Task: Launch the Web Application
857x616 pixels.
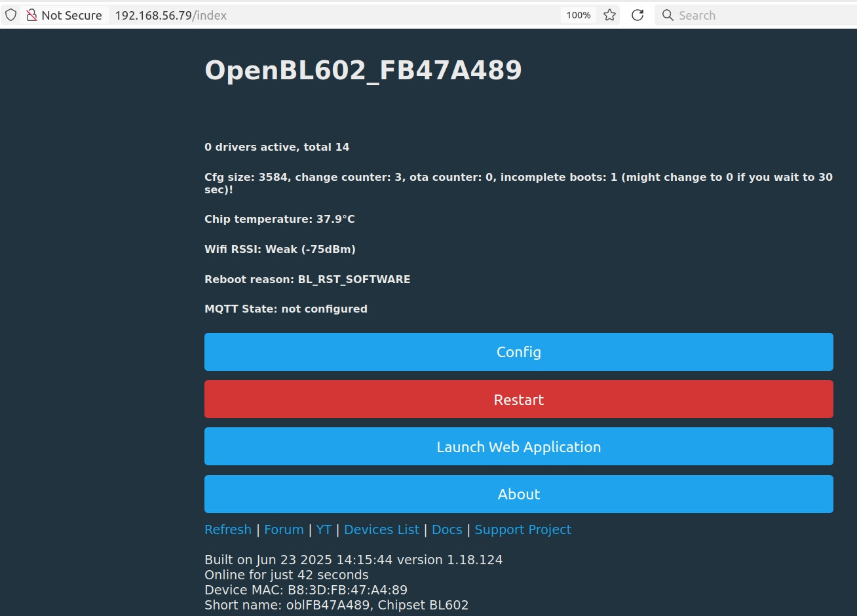Action: [x=518, y=446]
